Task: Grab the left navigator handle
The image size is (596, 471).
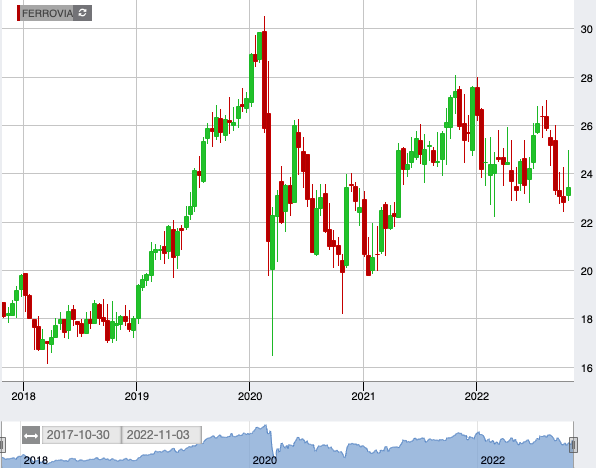Action: 2,445
